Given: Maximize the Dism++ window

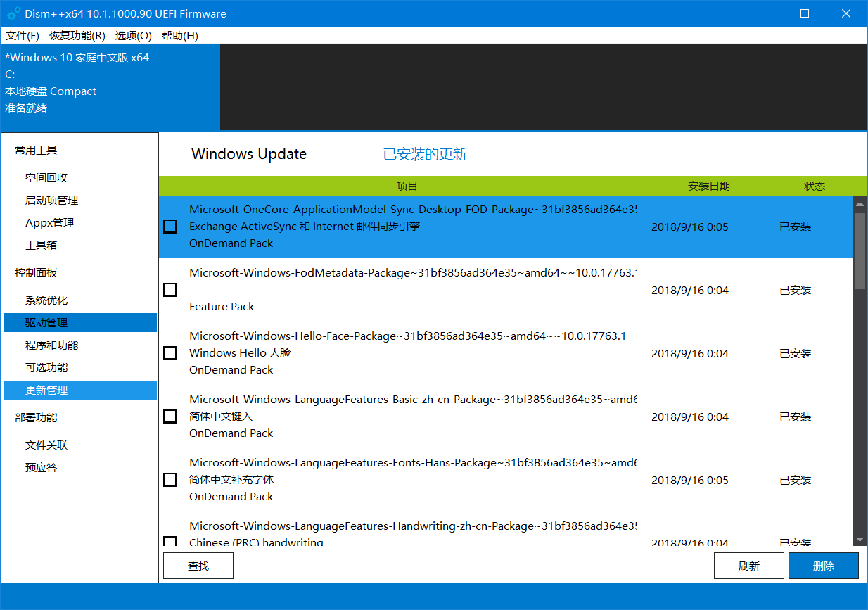Looking at the screenshot, I should (x=805, y=13).
